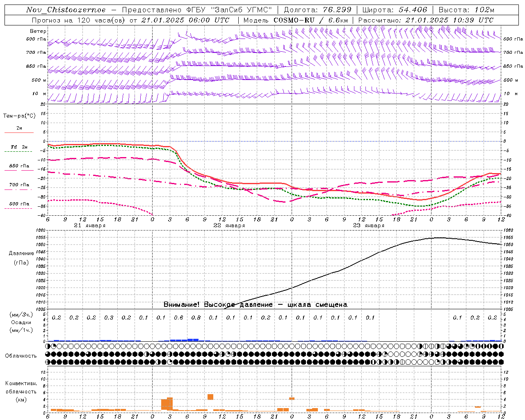The width and height of the screenshot is (525, 420).
Task: Click the 0.8 precipitation value
Action: 196,317
